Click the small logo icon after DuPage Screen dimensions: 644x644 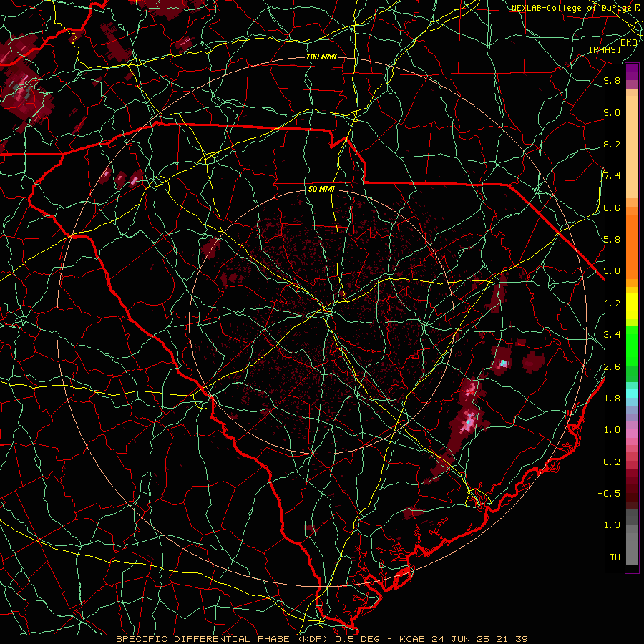click(x=638, y=7)
